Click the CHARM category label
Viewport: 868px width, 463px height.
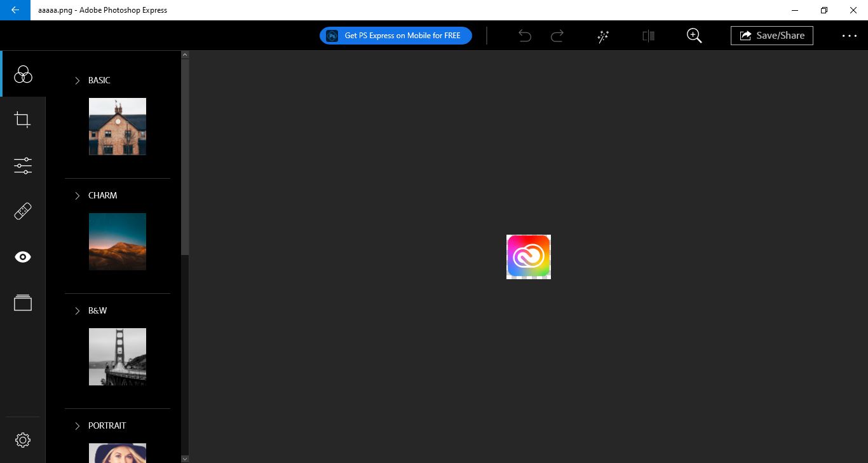pyautogui.click(x=103, y=195)
